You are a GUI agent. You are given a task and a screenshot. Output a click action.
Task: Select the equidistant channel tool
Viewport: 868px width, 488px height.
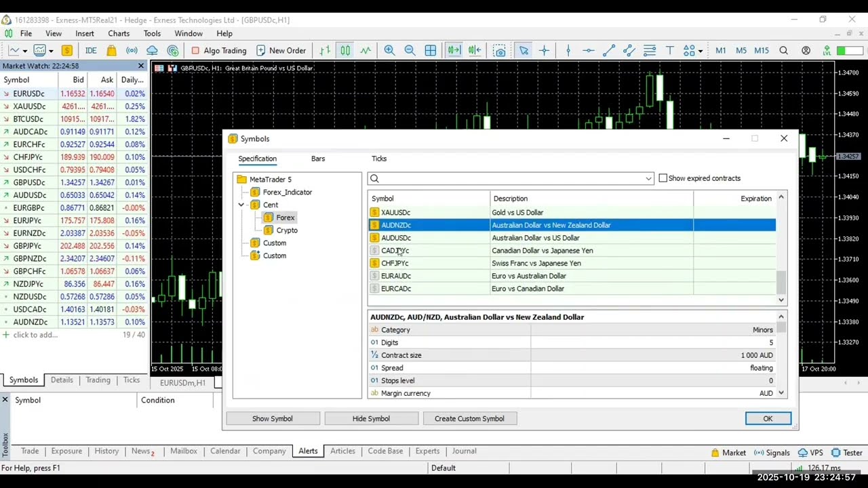[629, 51]
